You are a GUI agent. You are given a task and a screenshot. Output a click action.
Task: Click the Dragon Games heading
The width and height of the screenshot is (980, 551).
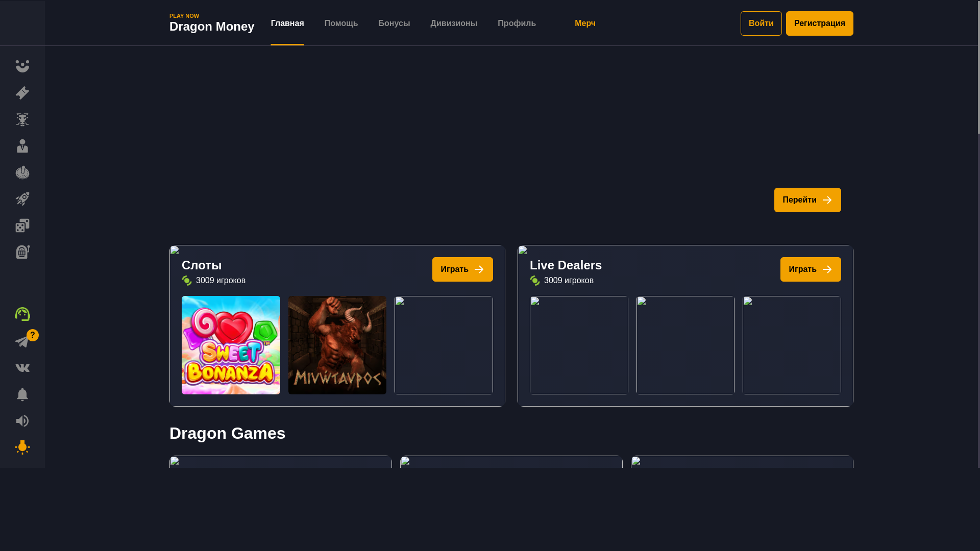point(227,433)
